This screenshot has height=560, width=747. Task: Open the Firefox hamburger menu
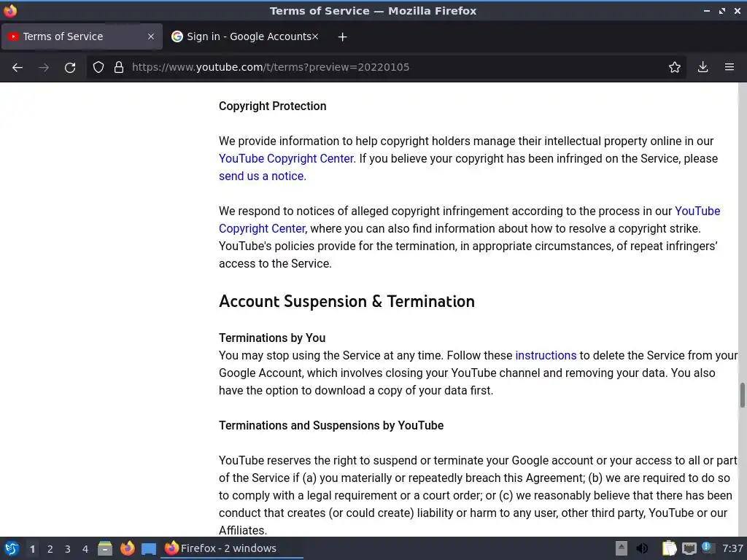point(729,67)
